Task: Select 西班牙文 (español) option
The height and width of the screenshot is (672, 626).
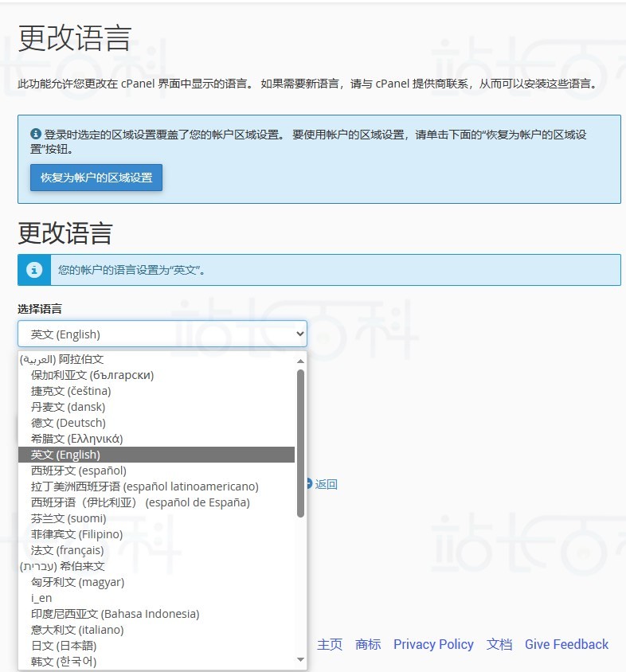Action: coord(156,471)
